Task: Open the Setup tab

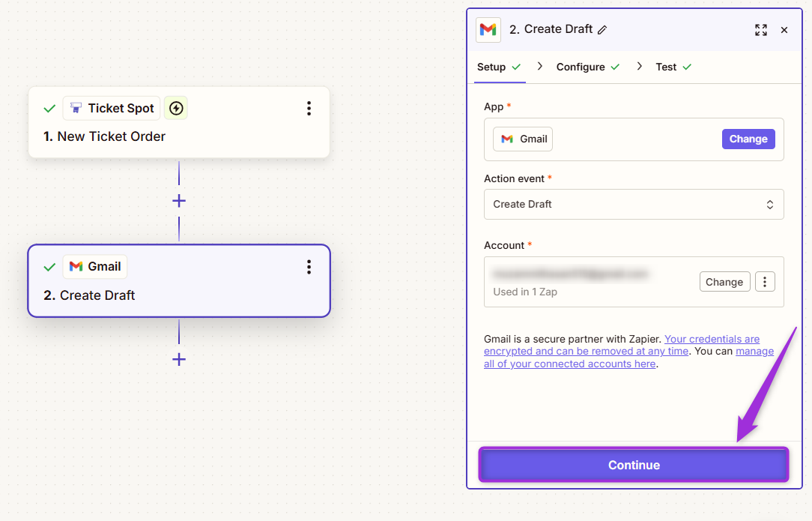Action: click(x=491, y=66)
